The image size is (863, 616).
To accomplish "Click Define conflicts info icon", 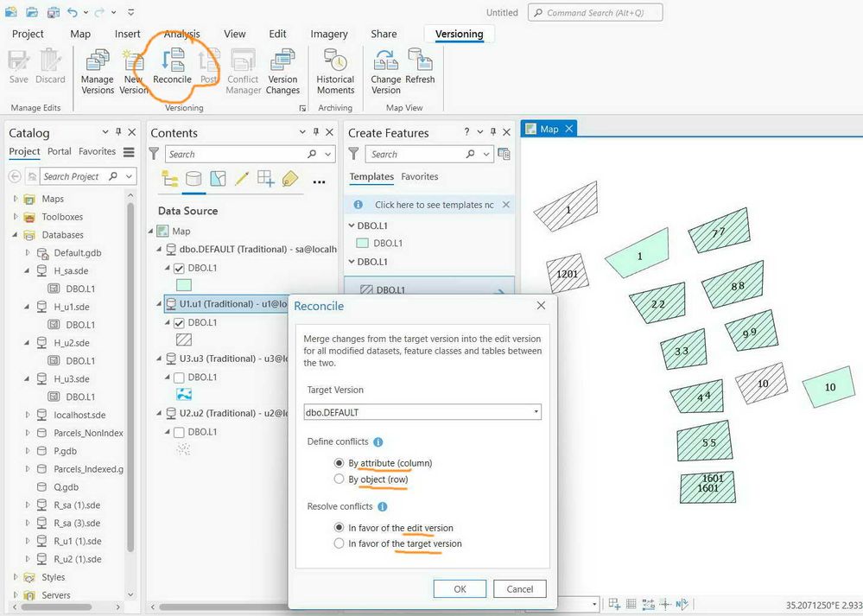I will (378, 441).
